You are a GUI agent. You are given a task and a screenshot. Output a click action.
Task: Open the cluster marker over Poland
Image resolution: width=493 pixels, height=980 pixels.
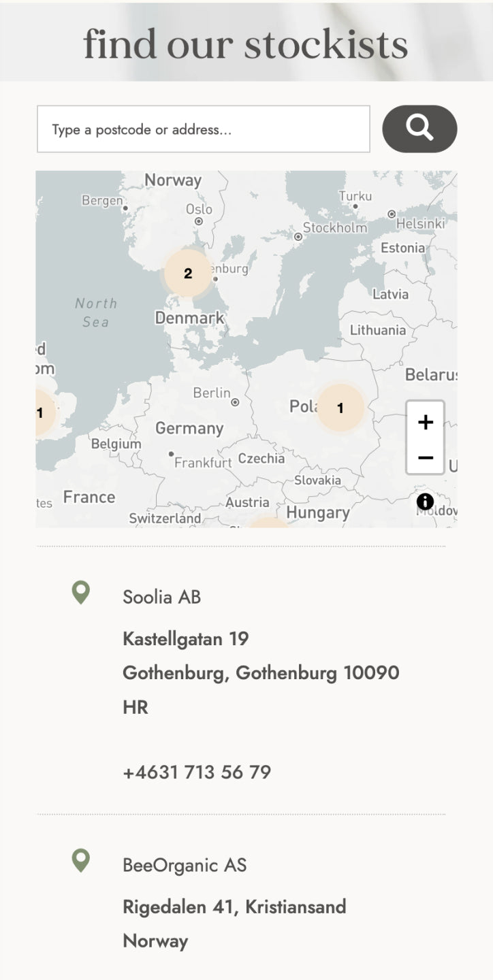point(340,408)
